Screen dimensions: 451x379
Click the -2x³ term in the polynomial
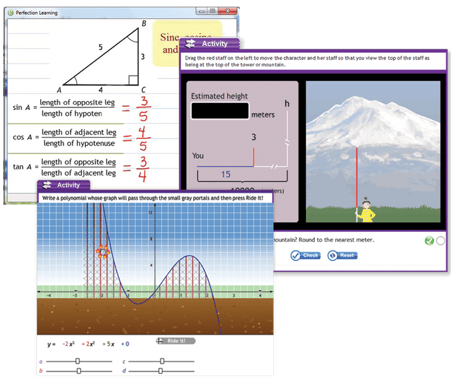pos(69,344)
